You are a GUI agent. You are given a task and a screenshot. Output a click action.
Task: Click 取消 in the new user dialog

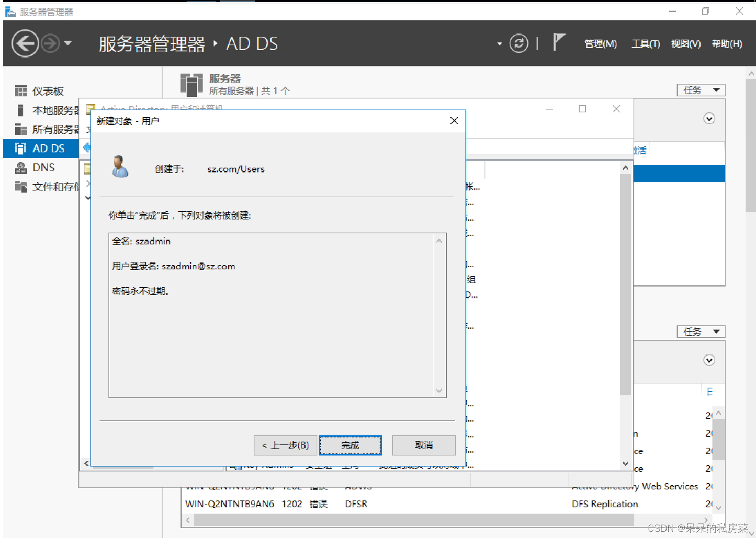(424, 445)
